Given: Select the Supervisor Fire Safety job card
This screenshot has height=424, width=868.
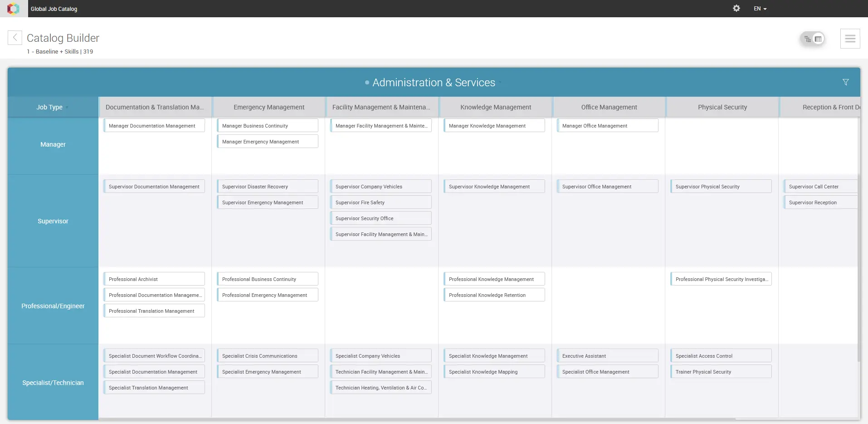Looking at the screenshot, I should click(x=380, y=202).
